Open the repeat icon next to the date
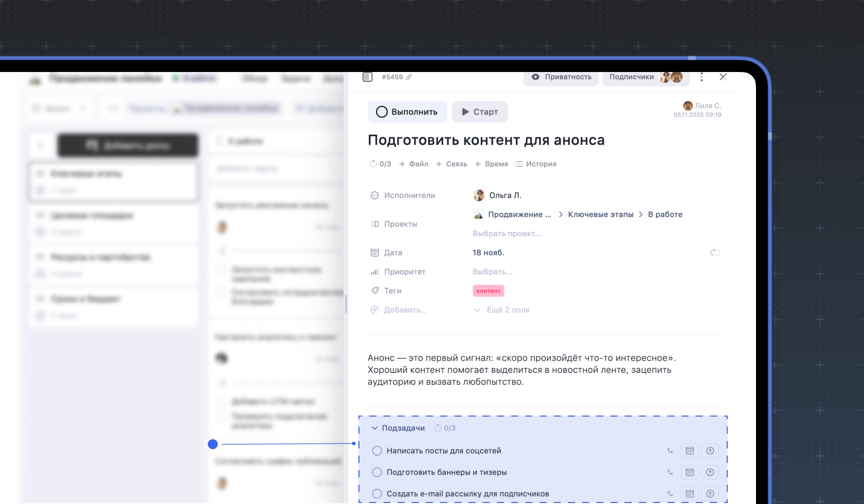Screen dimensions: 864x504 point(715,253)
